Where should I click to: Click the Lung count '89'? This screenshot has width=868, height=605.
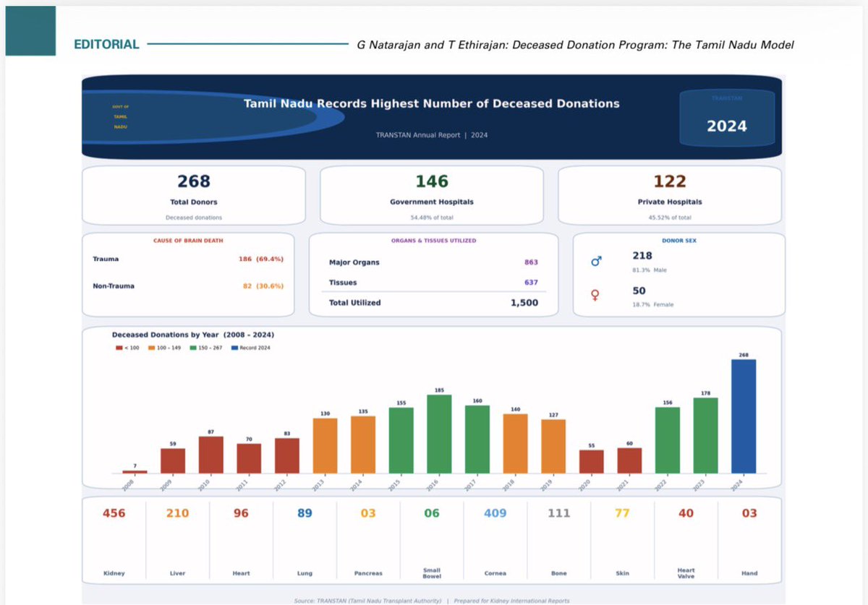(305, 513)
